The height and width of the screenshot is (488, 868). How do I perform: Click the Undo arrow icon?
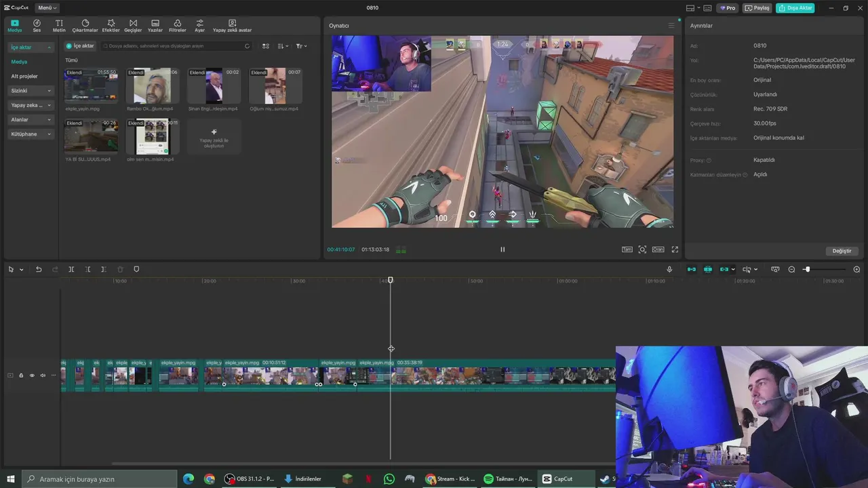coord(39,270)
